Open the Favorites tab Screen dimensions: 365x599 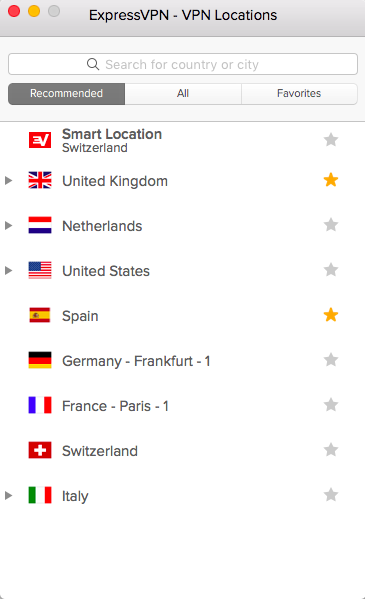click(x=299, y=94)
